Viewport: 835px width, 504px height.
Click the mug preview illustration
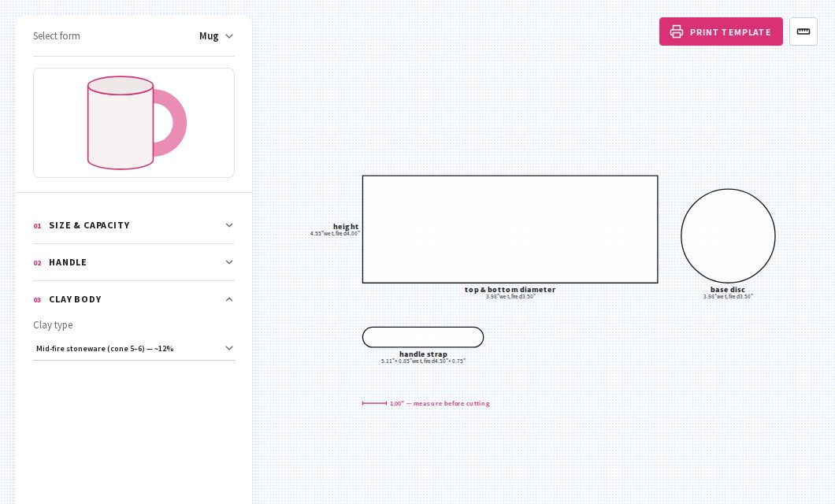[x=134, y=123]
